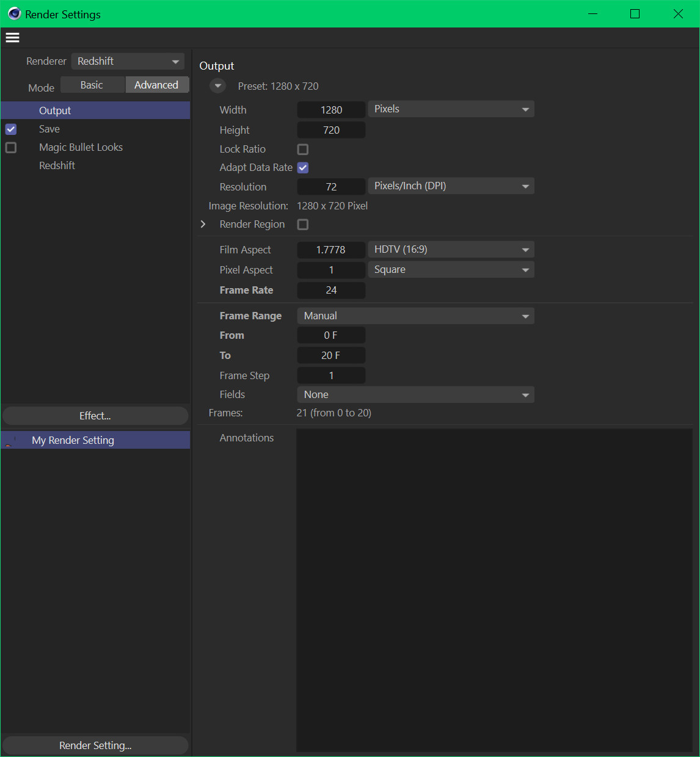Open the Pixels/Inch (DPI) dropdown
The height and width of the screenshot is (757, 700).
451,186
